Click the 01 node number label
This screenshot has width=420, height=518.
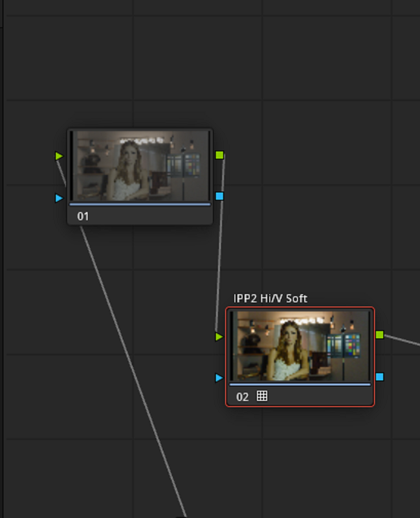tap(83, 216)
